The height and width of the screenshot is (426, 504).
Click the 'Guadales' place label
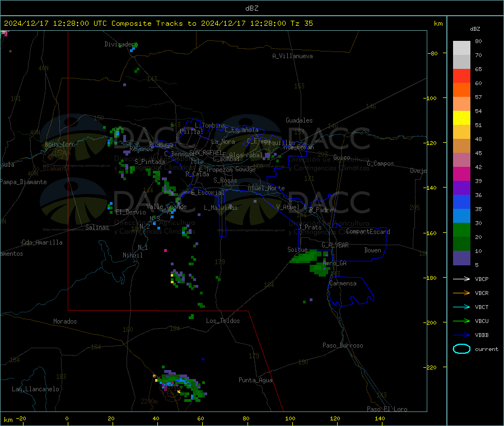point(299,120)
